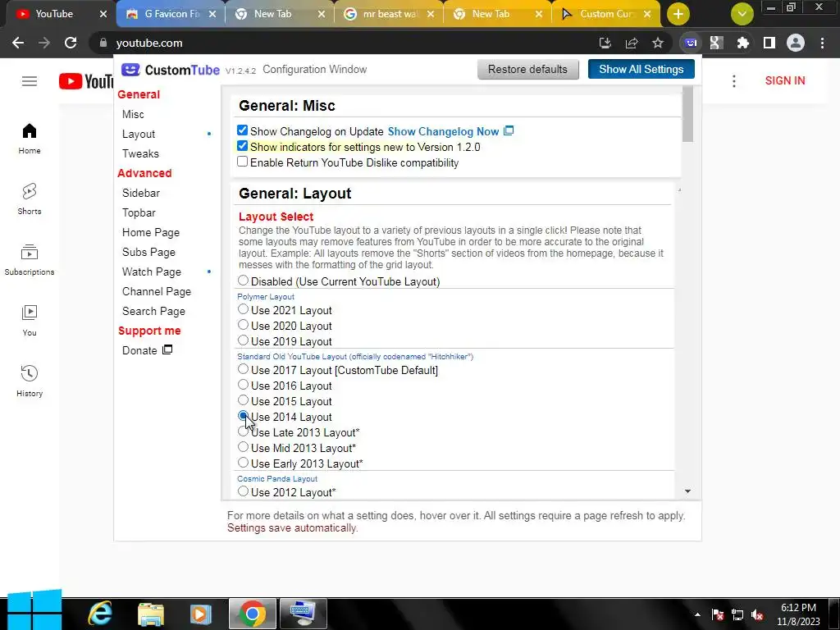The image size is (840, 630).
Task: Open the tab search dropdown button
Action: click(742, 14)
